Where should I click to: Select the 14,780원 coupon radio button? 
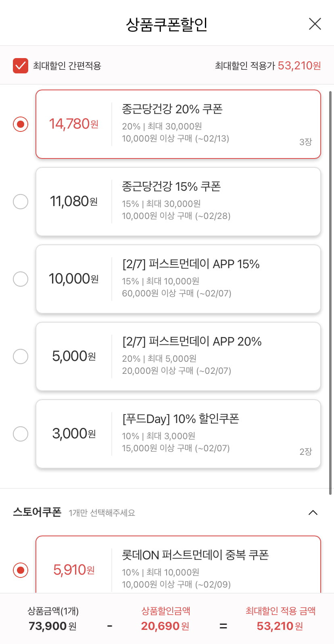21,124
